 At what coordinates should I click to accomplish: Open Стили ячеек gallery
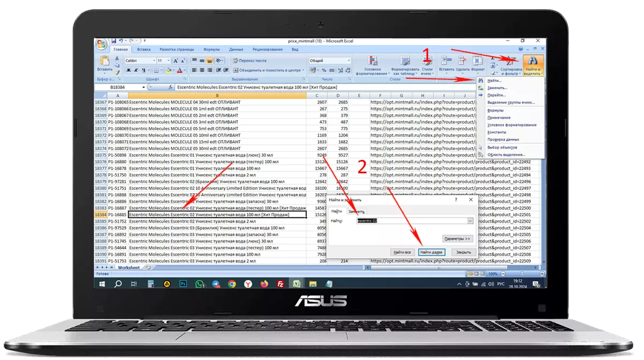tap(427, 65)
